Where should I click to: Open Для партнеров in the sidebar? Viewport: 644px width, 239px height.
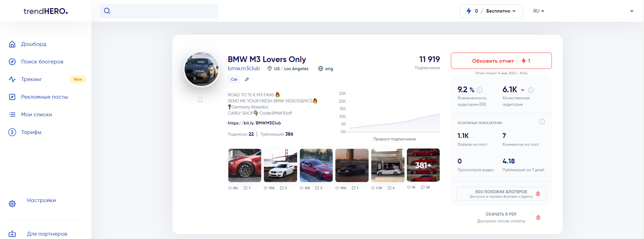[47, 234]
